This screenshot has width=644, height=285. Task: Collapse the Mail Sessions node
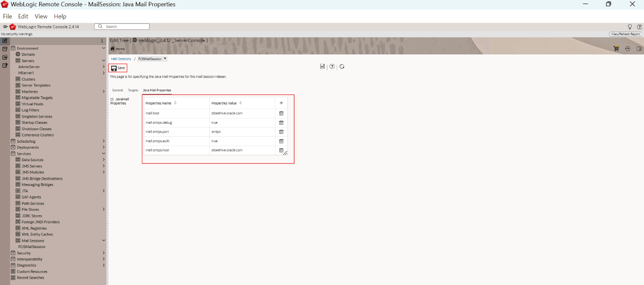click(x=104, y=240)
